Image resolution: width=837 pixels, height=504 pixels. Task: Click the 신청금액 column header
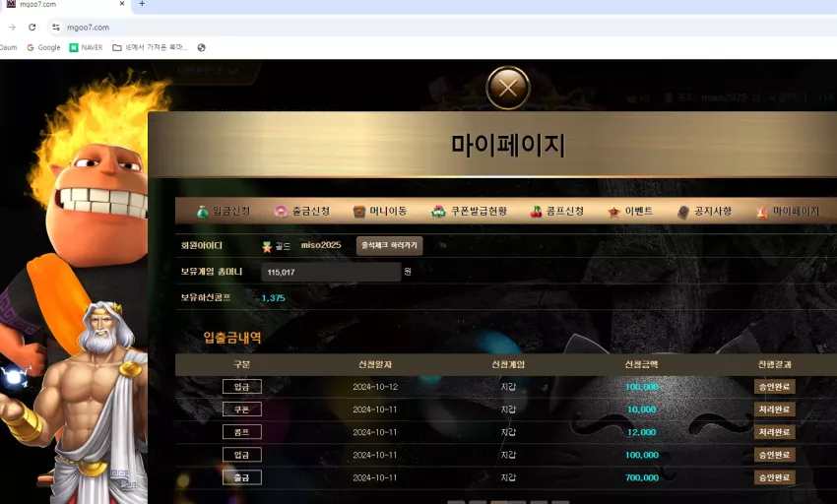pyautogui.click(x=642, y=364)
